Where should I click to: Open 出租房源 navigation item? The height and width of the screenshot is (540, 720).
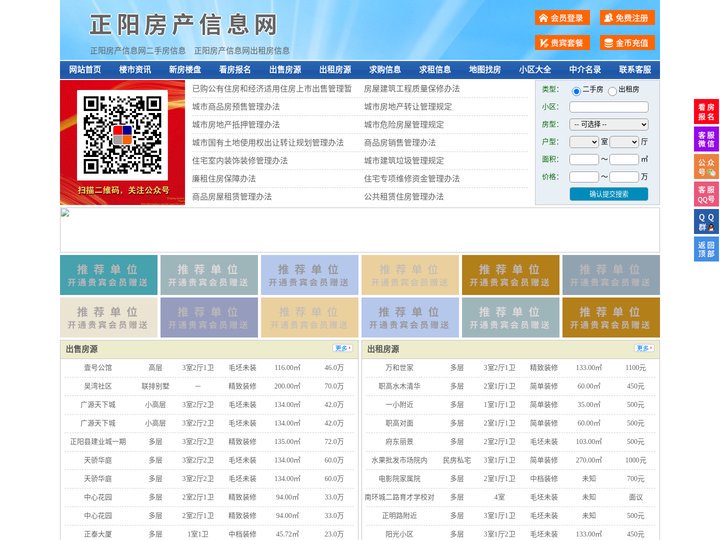pyautogui.click(x=335, y=70)
